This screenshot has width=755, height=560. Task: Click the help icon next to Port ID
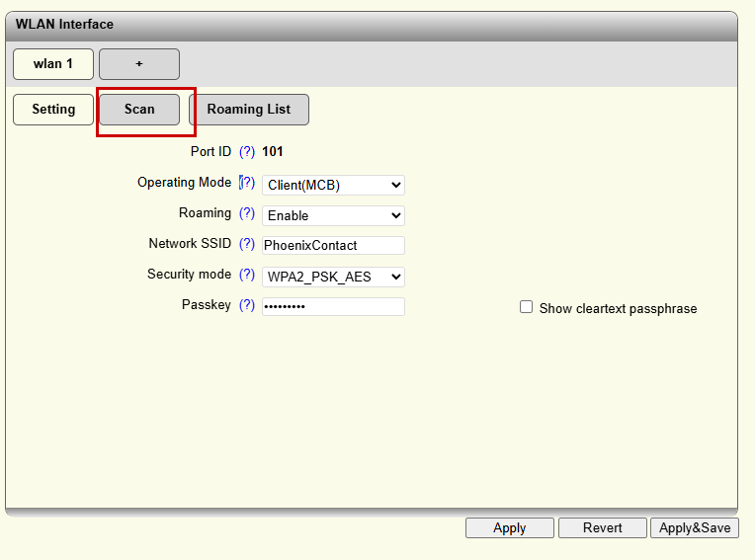(x=247, y=152)
